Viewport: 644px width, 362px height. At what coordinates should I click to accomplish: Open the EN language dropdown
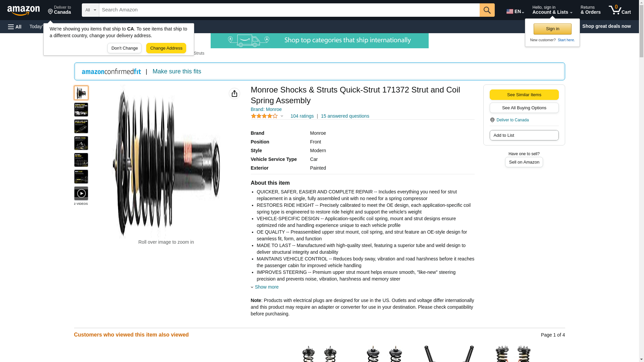tap(515, 11)
